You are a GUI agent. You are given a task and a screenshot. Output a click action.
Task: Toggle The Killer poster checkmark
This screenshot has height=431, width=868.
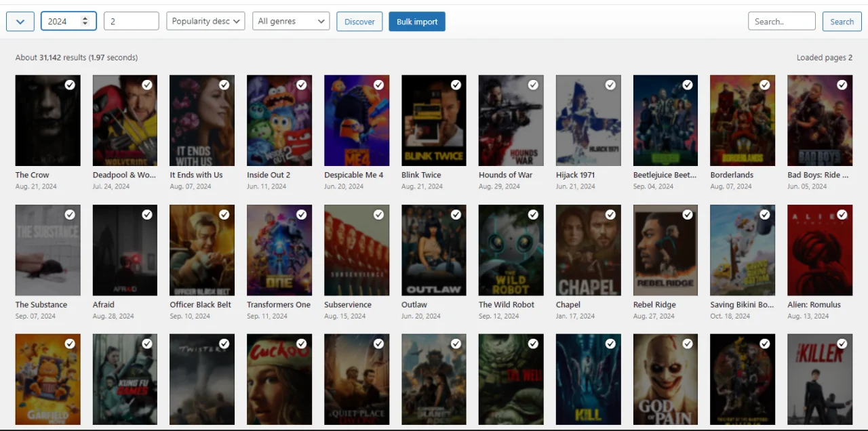pos(842,344)
